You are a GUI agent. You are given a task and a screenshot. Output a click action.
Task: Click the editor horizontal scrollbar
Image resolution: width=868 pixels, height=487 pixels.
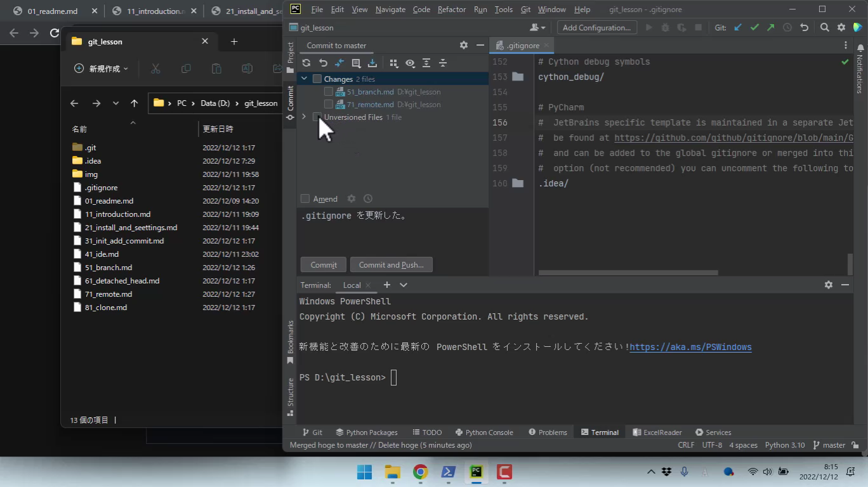[x=628, y=273]
